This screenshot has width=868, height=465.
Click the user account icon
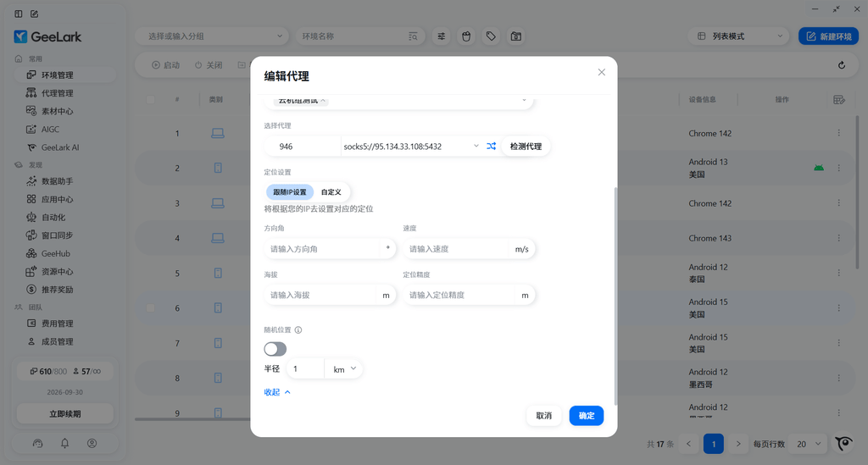pos(92,443)
